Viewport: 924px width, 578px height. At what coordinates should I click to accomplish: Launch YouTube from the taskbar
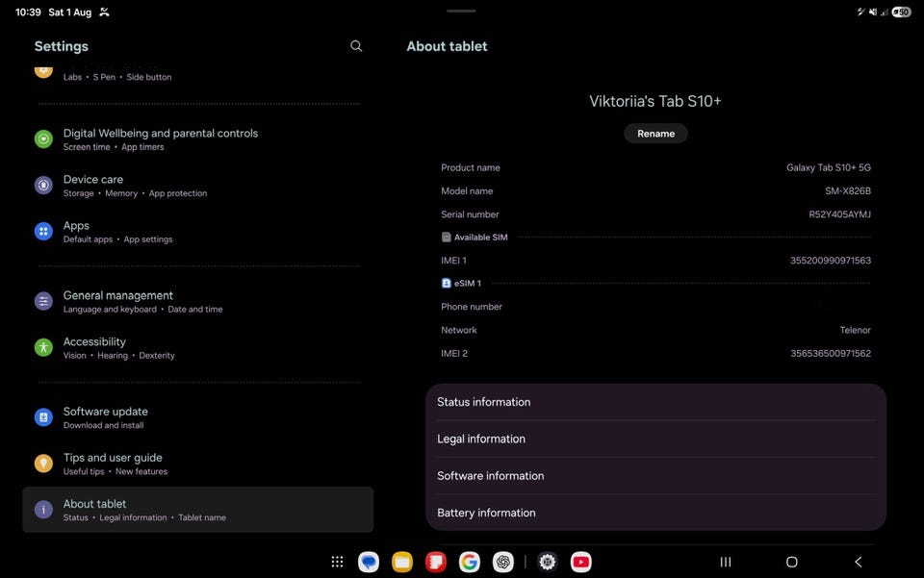pos(580,562)
